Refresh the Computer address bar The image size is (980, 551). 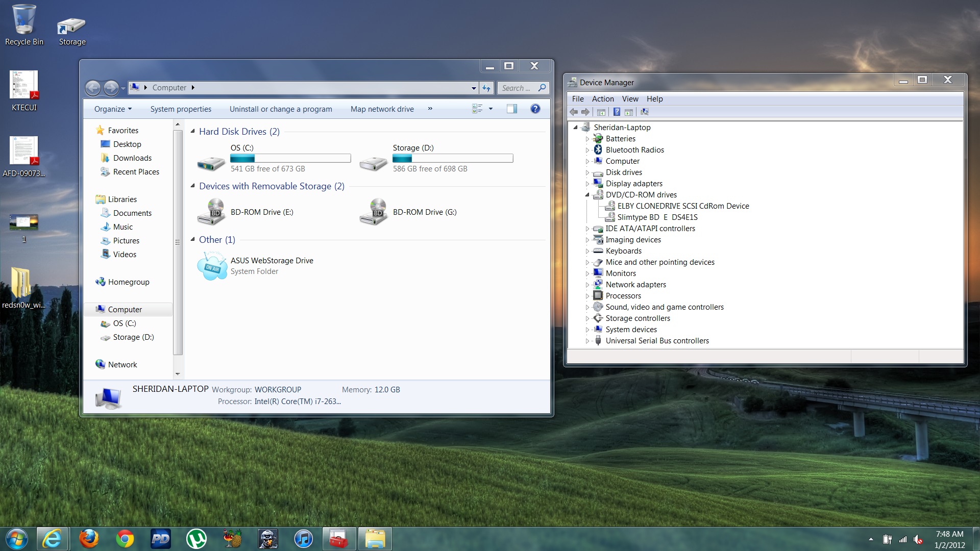point(486,88)
